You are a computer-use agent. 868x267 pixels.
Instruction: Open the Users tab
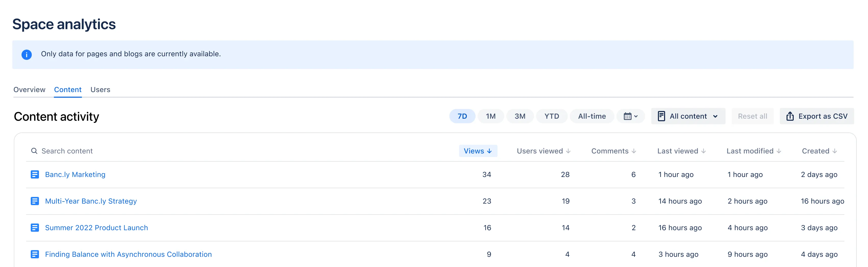coord(100,90)
